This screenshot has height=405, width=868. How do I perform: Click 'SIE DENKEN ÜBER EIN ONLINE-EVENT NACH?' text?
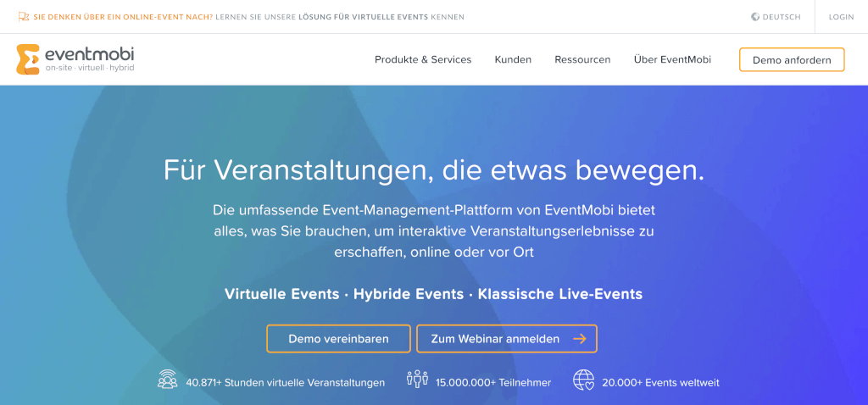pos(123,17)
